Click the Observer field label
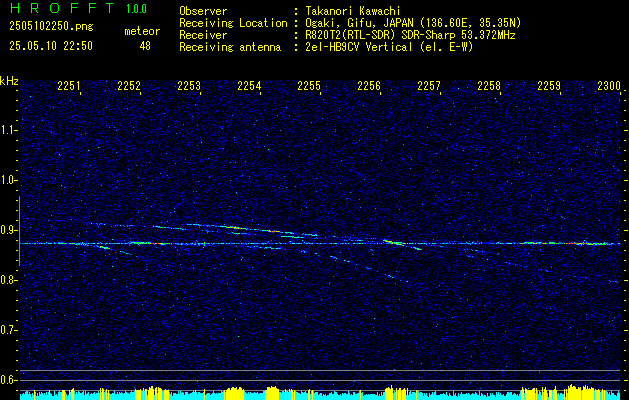The image size is (629, 400). (x=203, y=11)
